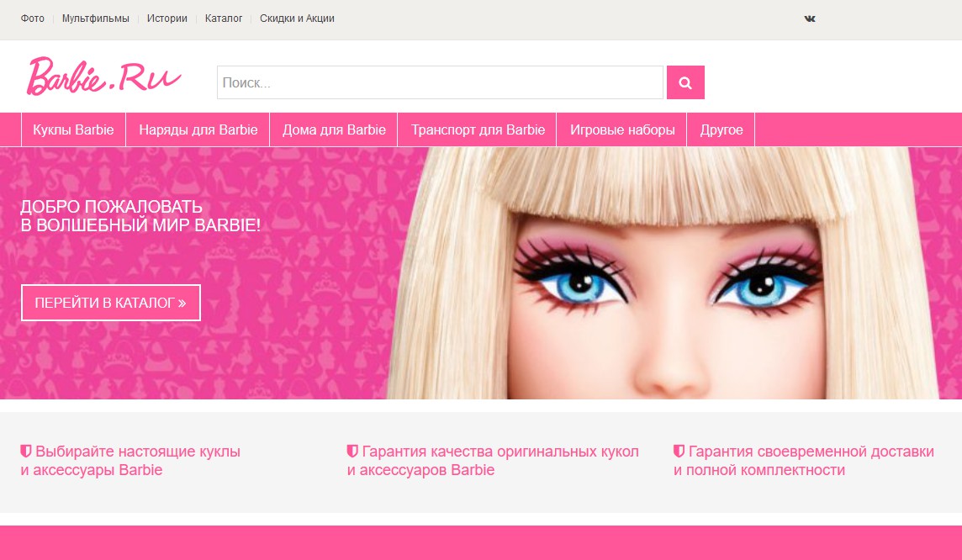Click text "Выбирайте настоящие куклы и аксессуары Barbie"
Image resolution: width=962 pixels, height=560 pixels.
coord(130,461)
